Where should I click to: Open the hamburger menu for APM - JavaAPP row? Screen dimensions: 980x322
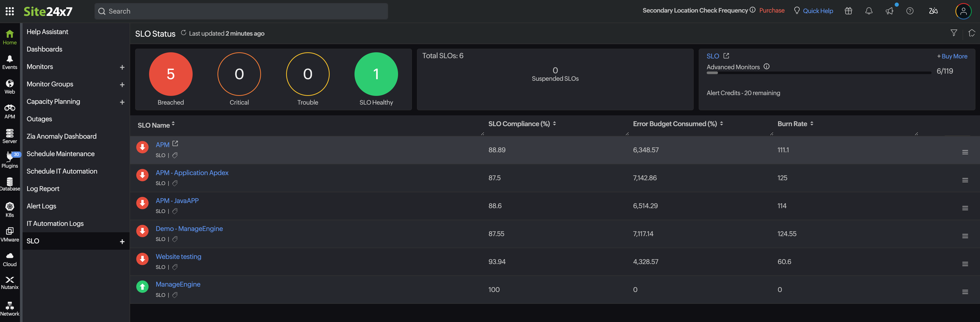[x=966, y=208]
